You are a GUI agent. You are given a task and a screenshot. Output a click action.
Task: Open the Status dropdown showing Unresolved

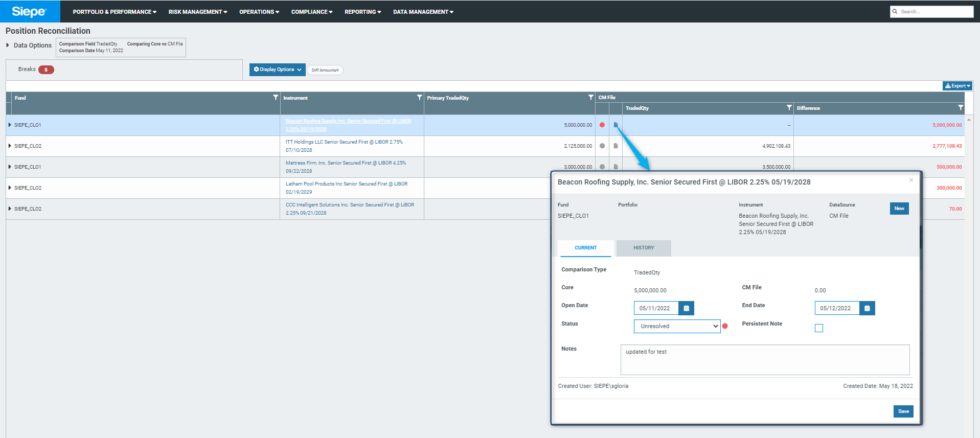(677, 326)
